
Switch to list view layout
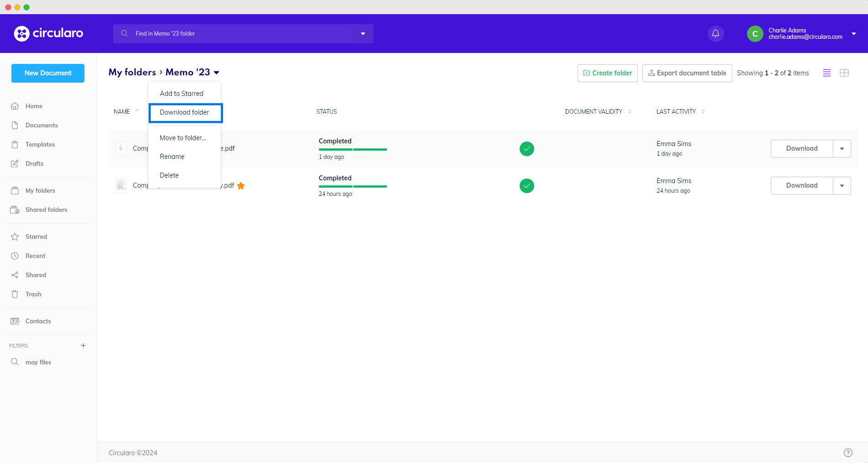pos(826,73)
